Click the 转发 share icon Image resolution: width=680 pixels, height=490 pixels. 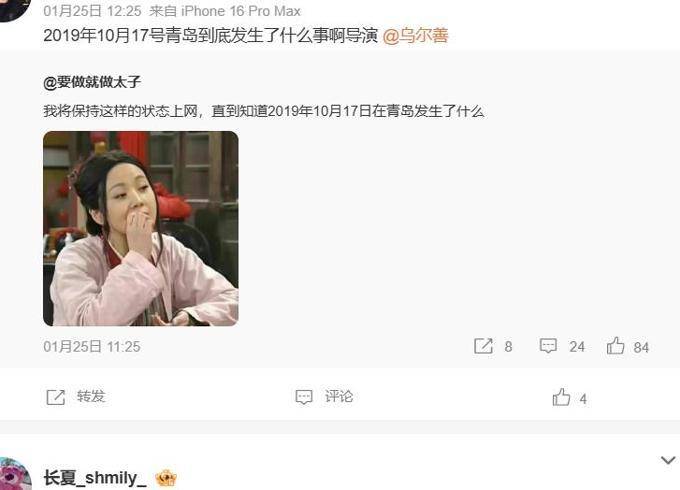[x=56, y=397]
